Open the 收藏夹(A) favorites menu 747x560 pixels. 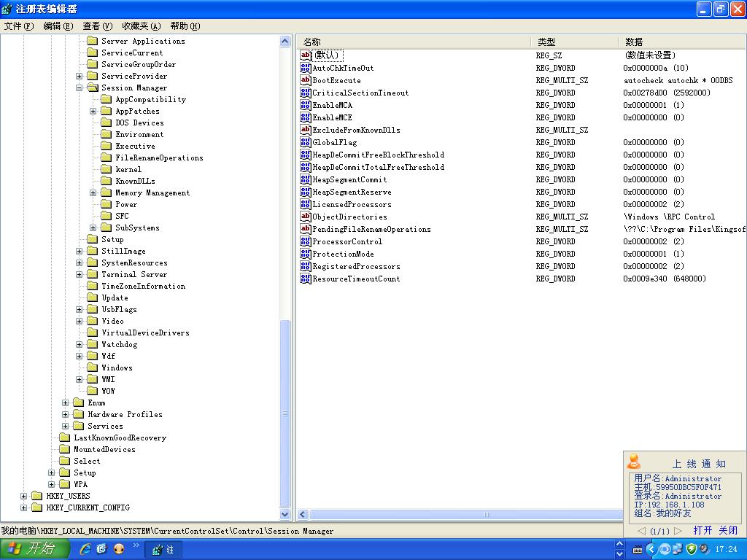click(141, 26)
